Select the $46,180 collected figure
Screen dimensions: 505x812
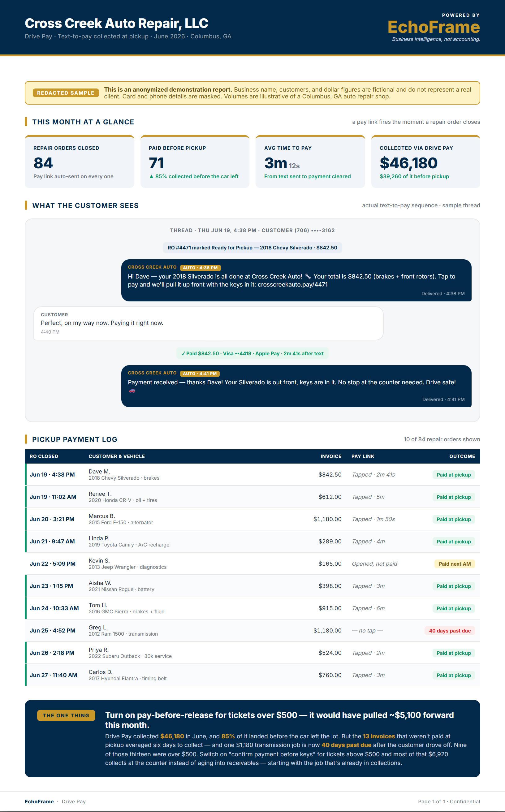(408, 163)
